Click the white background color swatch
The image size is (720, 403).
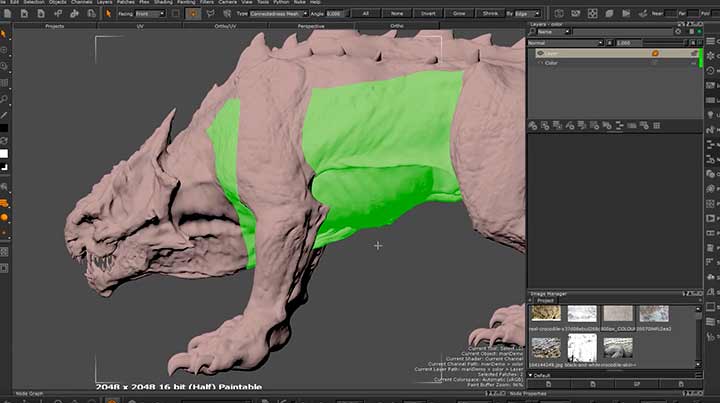4,153
